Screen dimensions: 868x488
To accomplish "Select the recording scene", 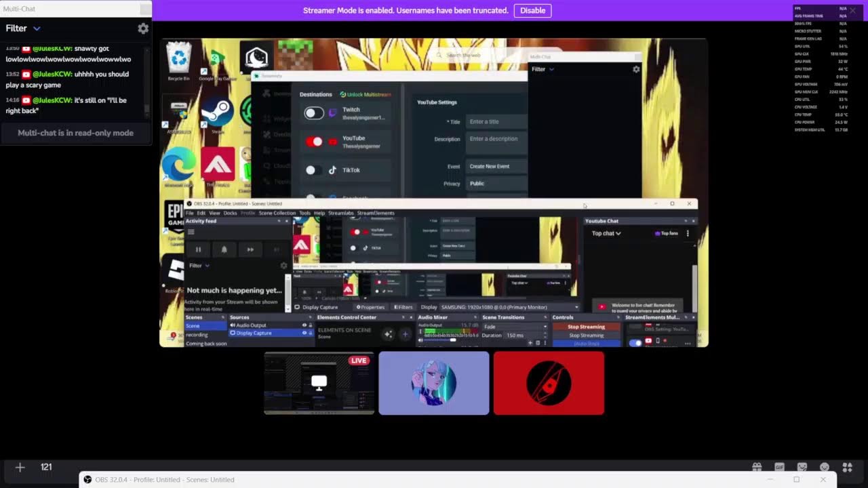I will pyautogui.click(x=205, y=335).
